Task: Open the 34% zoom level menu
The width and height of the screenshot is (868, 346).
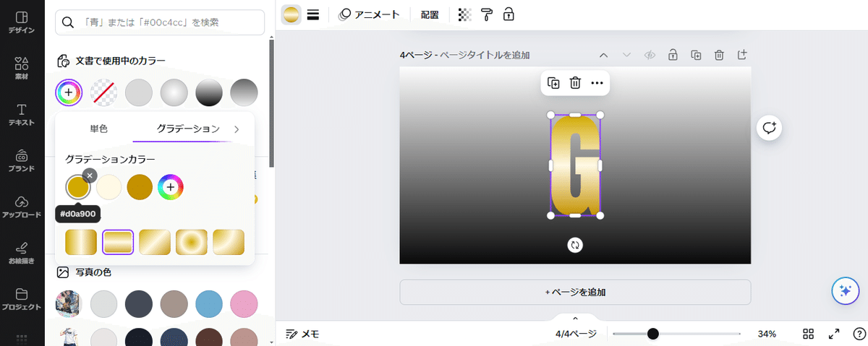Action: (767, 334)
